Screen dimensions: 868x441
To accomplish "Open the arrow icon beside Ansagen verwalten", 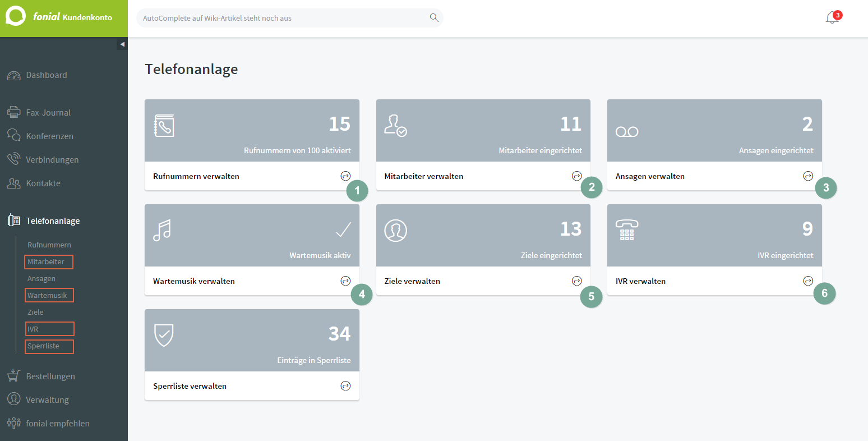I will 807,176.
